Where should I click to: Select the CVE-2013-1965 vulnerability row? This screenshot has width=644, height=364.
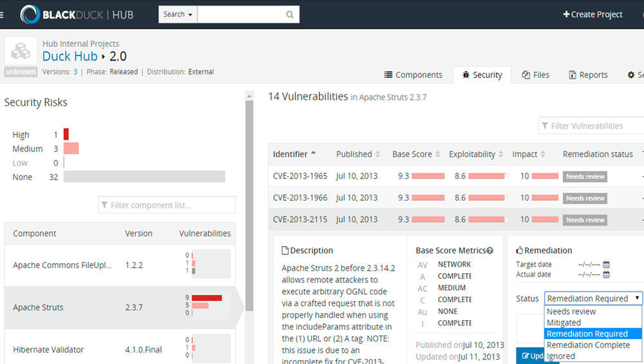(299, 176)
